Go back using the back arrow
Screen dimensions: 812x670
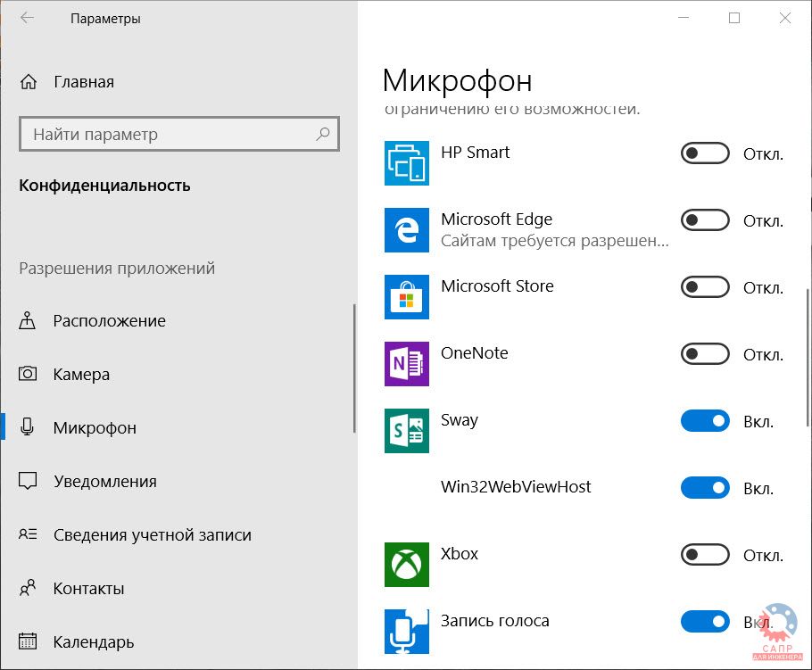pyautogui.click(x=27, y=18)
